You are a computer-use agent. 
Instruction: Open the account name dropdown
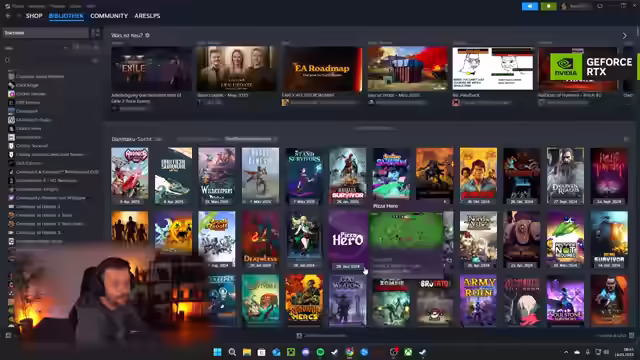pyautogui.click(x=576, y=6)
